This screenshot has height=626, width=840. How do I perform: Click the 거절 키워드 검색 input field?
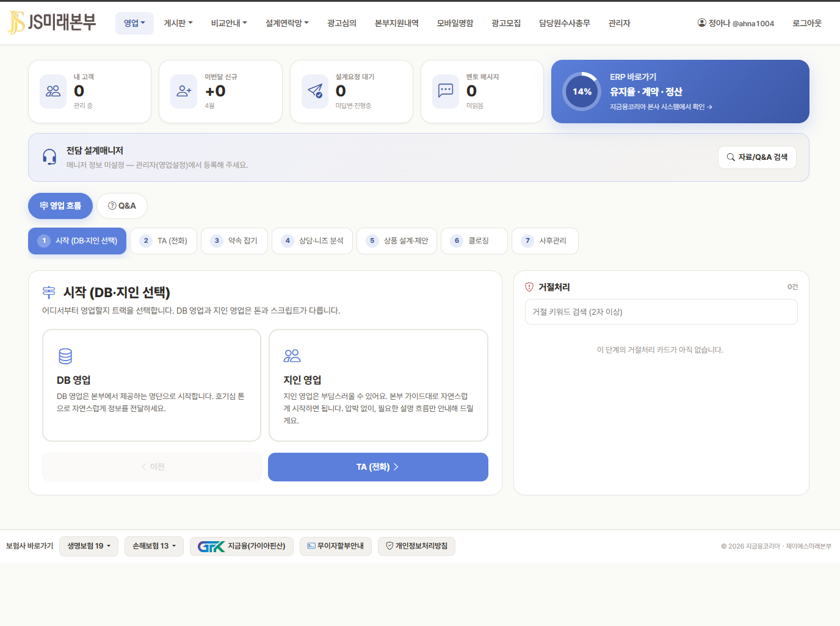(x=661, y=312)
